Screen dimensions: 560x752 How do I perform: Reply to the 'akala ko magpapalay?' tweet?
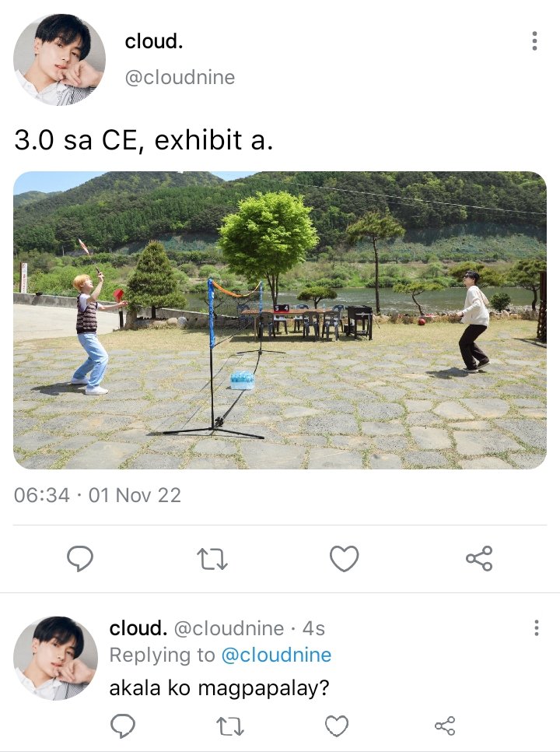(123, 726)
